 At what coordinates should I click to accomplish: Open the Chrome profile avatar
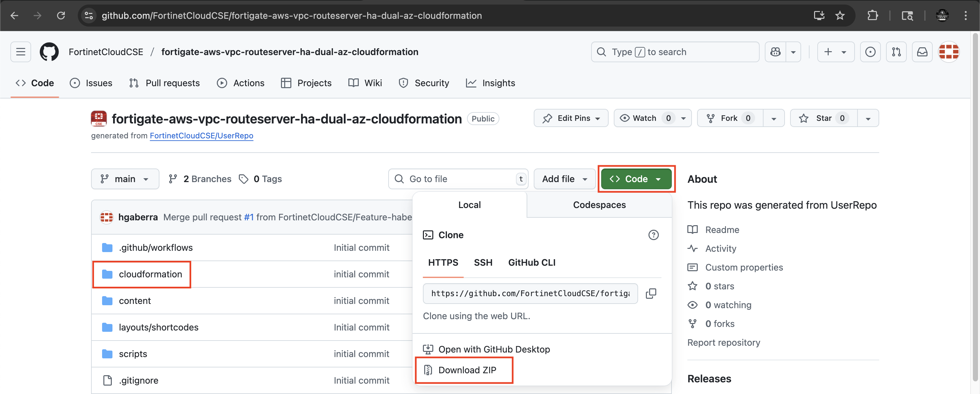click(x=942, y=16)
